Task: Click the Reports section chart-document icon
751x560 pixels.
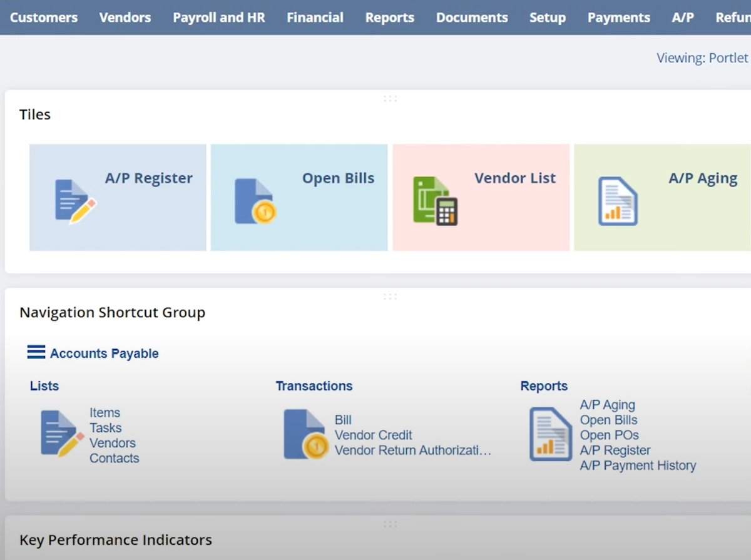Action: 551,434
